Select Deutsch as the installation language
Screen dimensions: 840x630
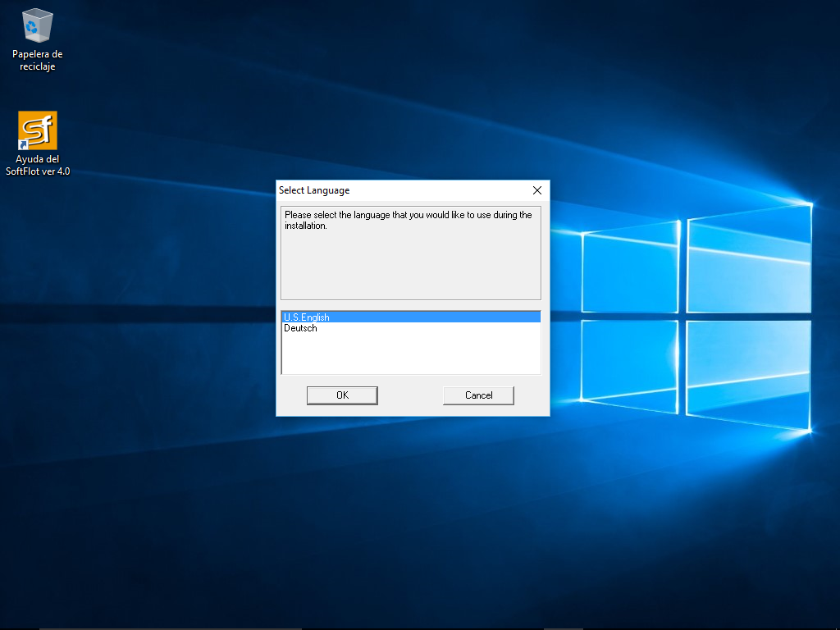300,328
